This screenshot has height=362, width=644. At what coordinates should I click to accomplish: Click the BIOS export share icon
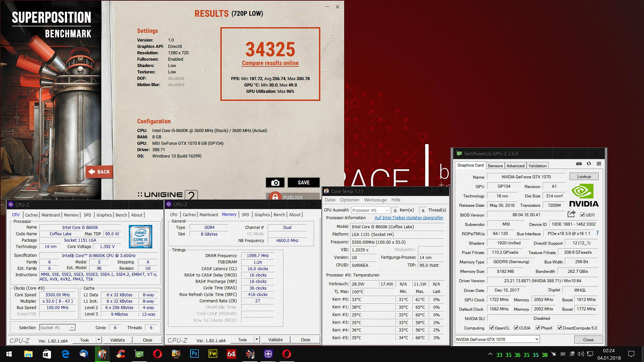point(571,214)
